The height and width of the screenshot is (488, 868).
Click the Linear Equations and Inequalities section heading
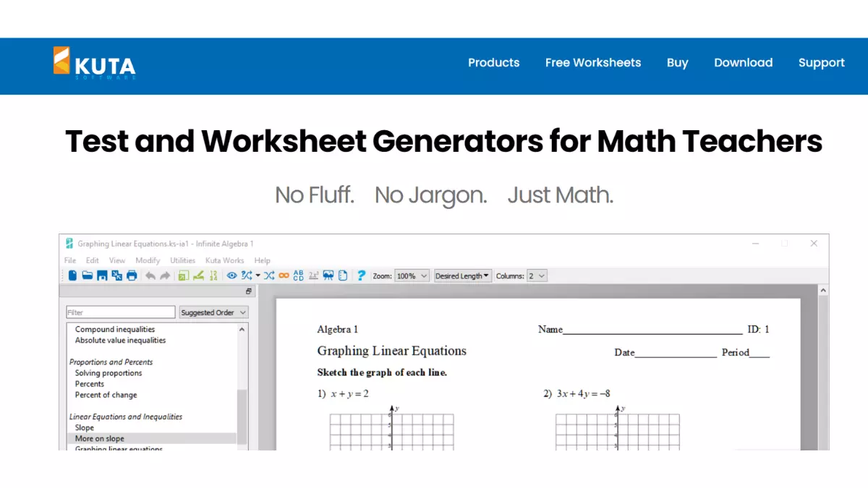click(126, 417)
